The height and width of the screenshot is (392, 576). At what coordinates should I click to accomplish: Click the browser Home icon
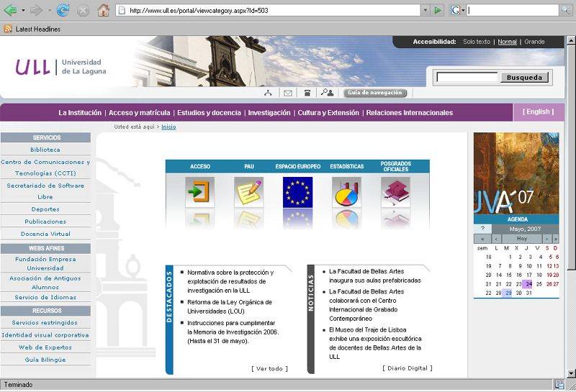(103, 10)
